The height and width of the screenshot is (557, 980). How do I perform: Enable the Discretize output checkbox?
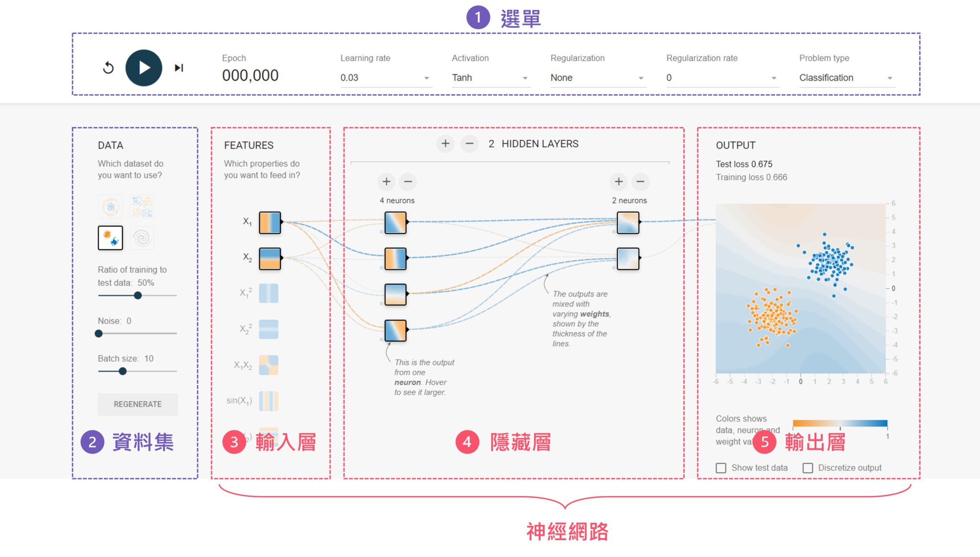point(809,468)
